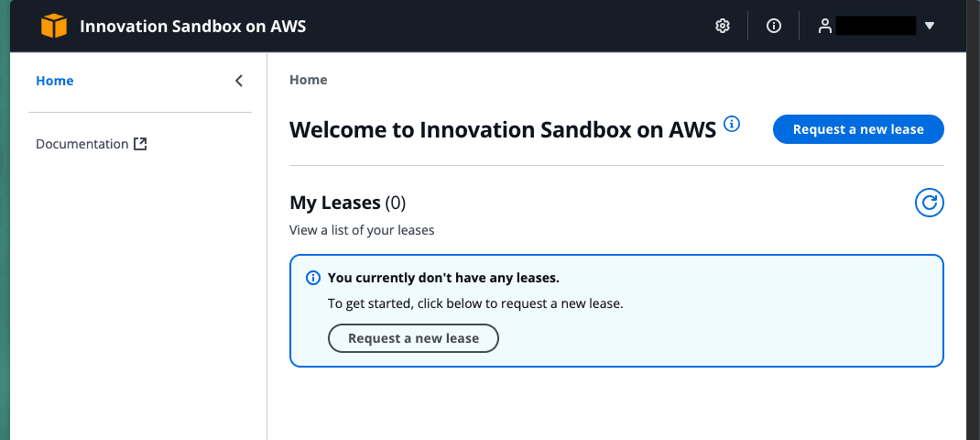Click the Home breadcrumb
This screenshot has height=440, width=980.
(x=309, y=80)
